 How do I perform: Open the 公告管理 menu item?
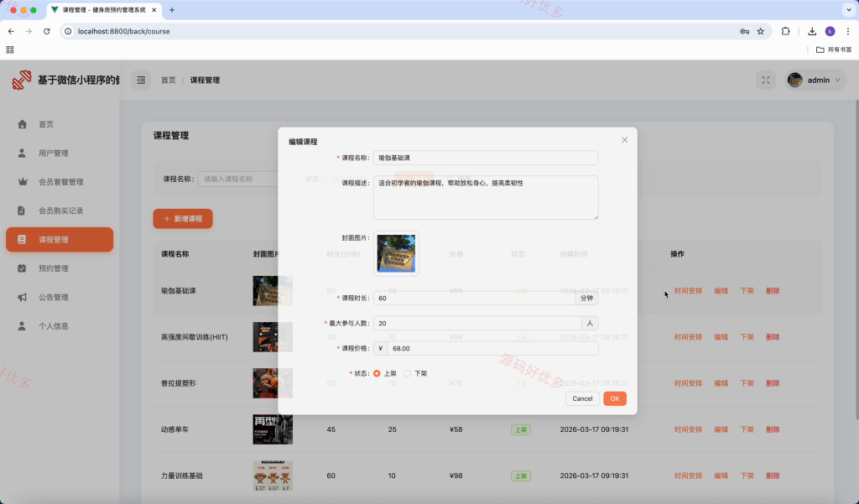(60, 297)
